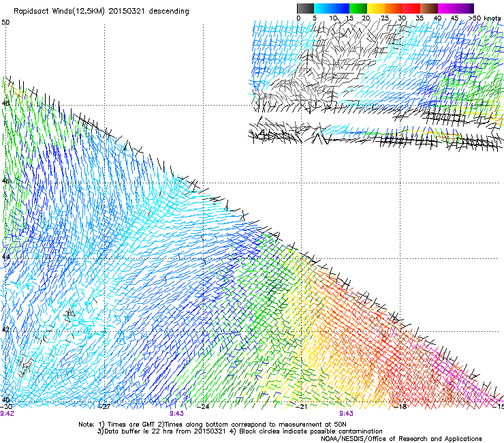The image size is (504, 443).
Task: Click the '>50 knots' legend label
Action: click(x=484, y=18)
